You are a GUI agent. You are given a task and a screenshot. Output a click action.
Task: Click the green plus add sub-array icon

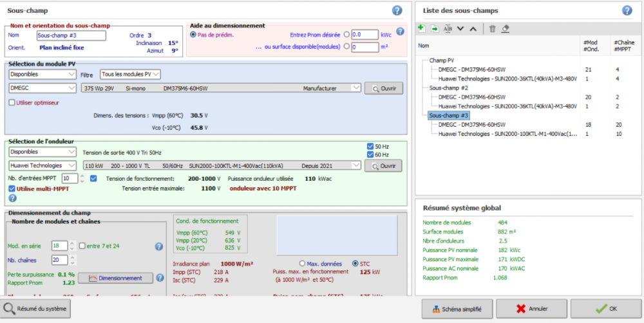coord(421,29)
